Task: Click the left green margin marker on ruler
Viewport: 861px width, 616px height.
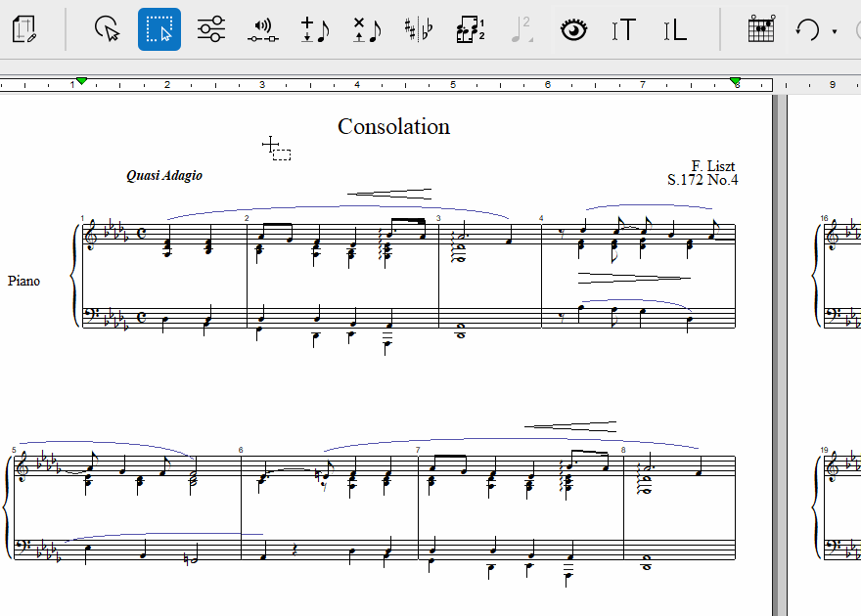Action: [x=82, y=81]
